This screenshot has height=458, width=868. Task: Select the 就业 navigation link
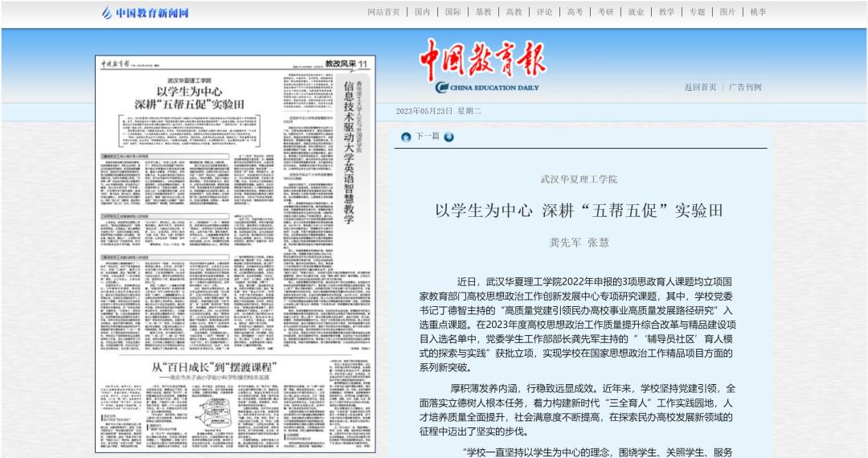(636, 12)
